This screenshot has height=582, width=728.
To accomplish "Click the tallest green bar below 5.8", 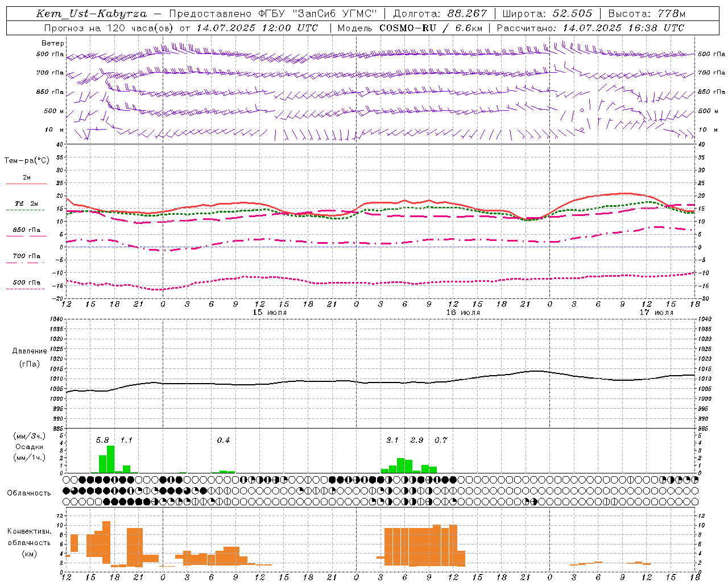I will [x=111, y=459].
